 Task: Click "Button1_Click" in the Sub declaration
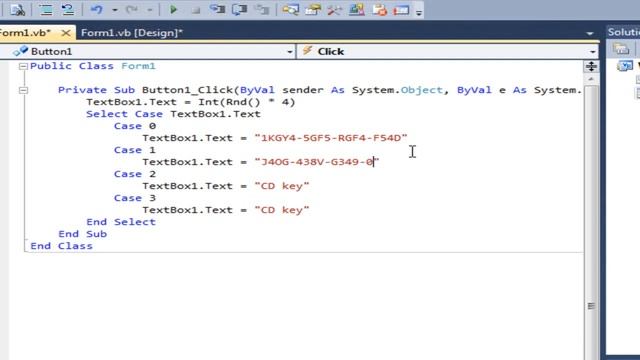click(187, 90)
